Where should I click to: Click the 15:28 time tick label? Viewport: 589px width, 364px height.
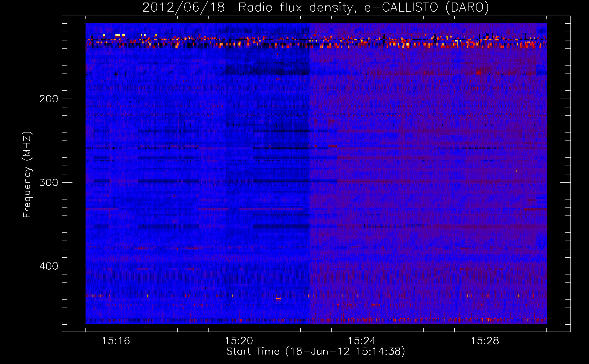[x=485, y=341]
